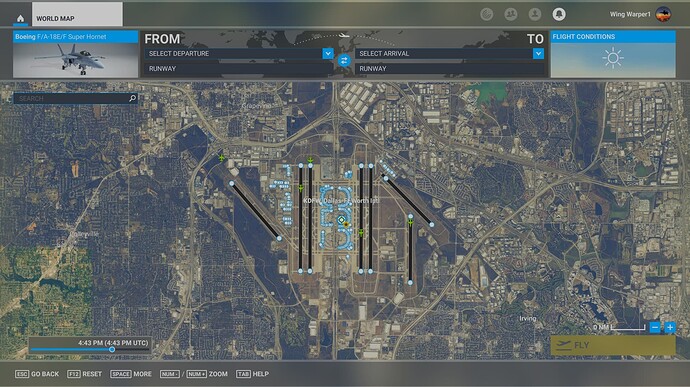Open the single-person profile icon in header

(x=535, y=14)
